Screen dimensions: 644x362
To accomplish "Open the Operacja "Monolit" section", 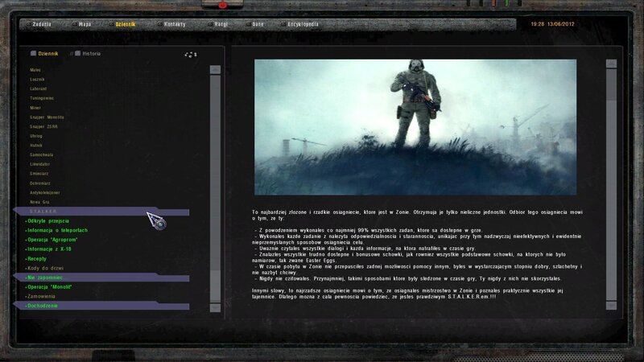I will tap(50, 287).
